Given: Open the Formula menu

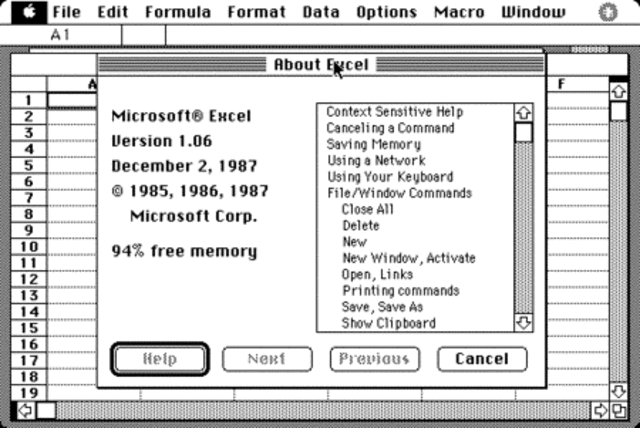Looking at the screenshot, I should point(178,12).
